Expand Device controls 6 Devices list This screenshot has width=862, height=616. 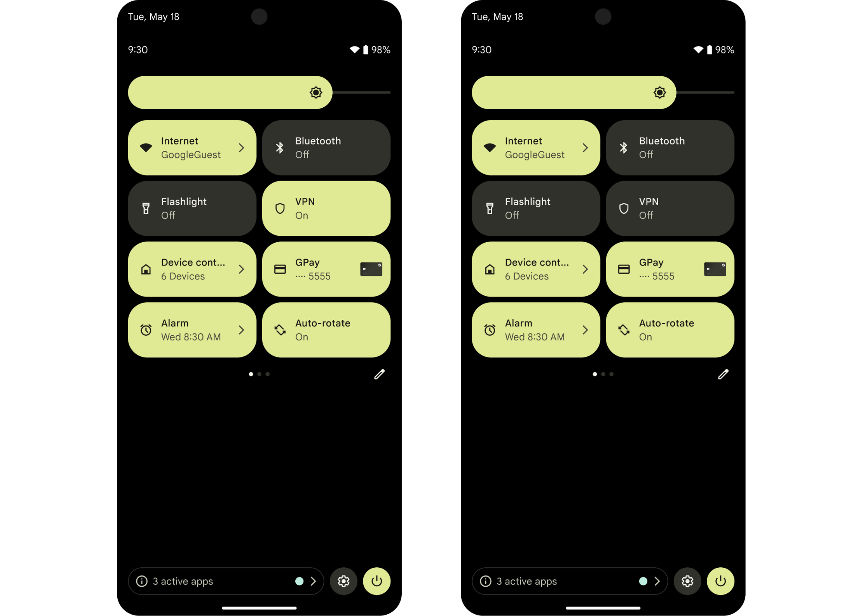click(242, 269)
